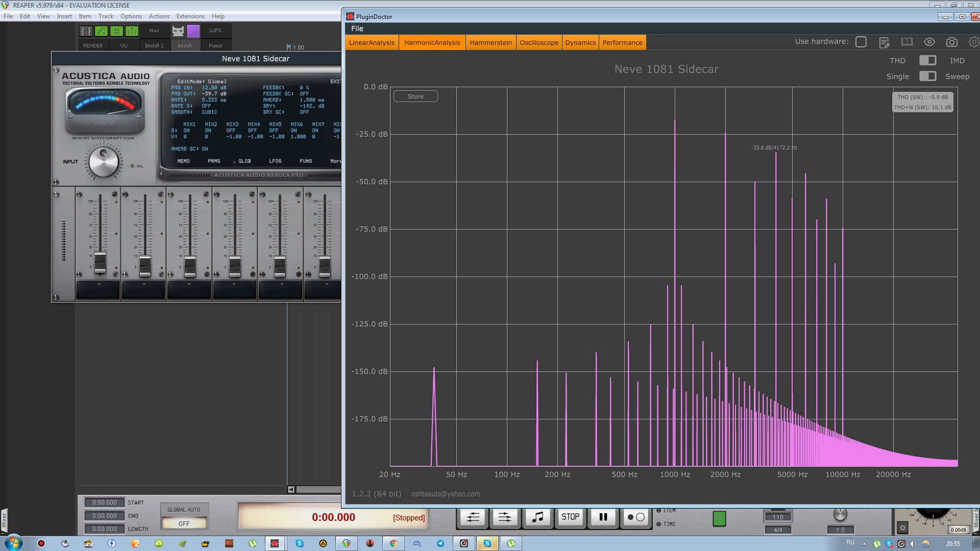Open REAPER Actions menu

click(x=159, y=16)
